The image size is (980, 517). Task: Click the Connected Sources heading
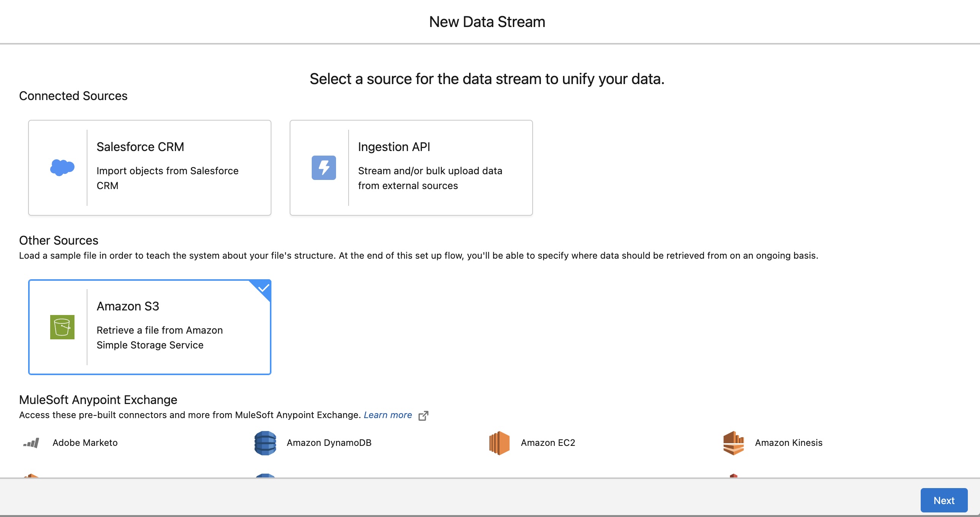[73, 96]
